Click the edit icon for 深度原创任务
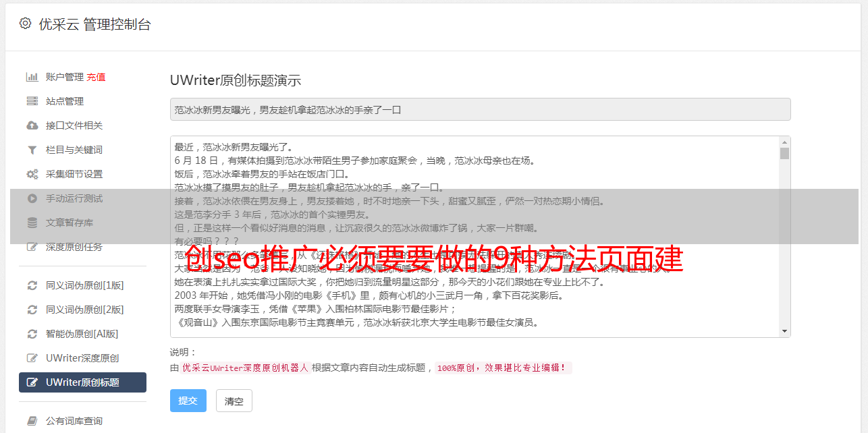868x433 pixels. point(32,247)
